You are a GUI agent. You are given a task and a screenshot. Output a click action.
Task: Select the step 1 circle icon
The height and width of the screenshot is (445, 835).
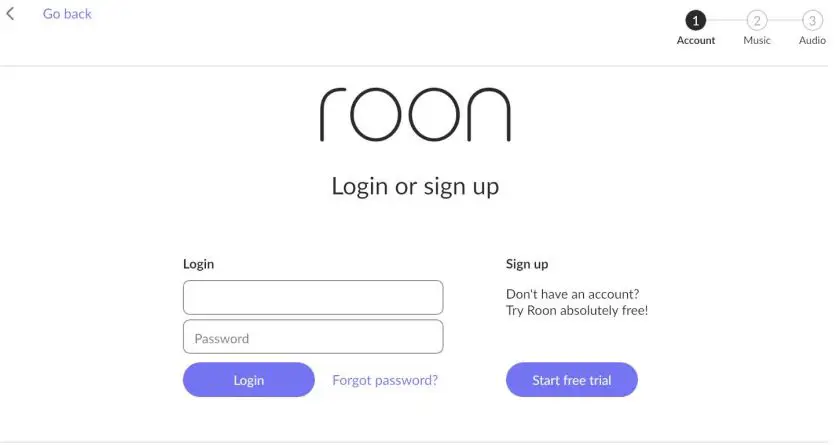[x=696, y=20]
